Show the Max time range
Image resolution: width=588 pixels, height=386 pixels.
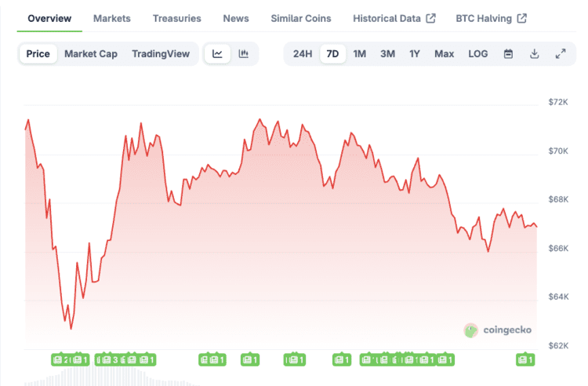(x=444, y=54)
